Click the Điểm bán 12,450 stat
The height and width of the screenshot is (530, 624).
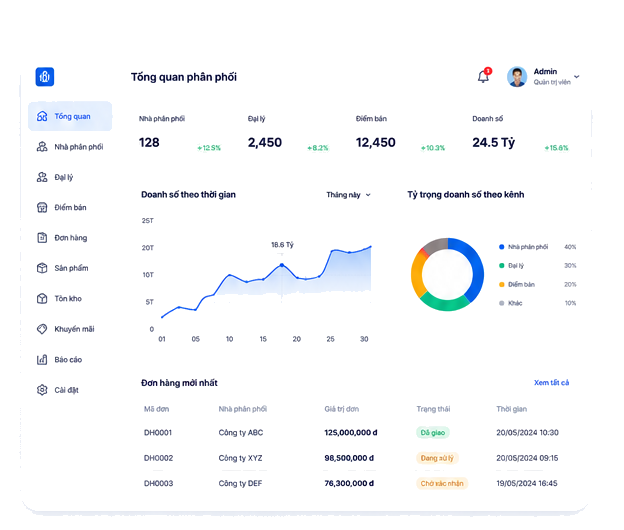376,142
